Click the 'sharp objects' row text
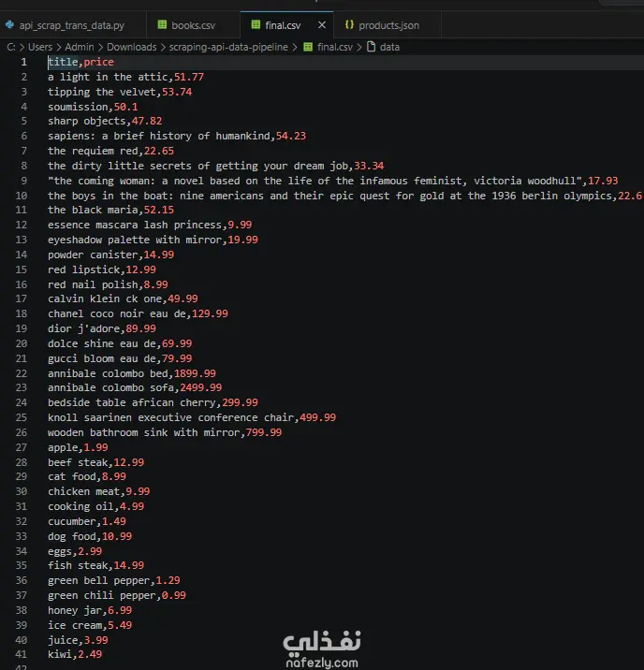The width and height of the screenshot is (644, 670). [87, 121]
